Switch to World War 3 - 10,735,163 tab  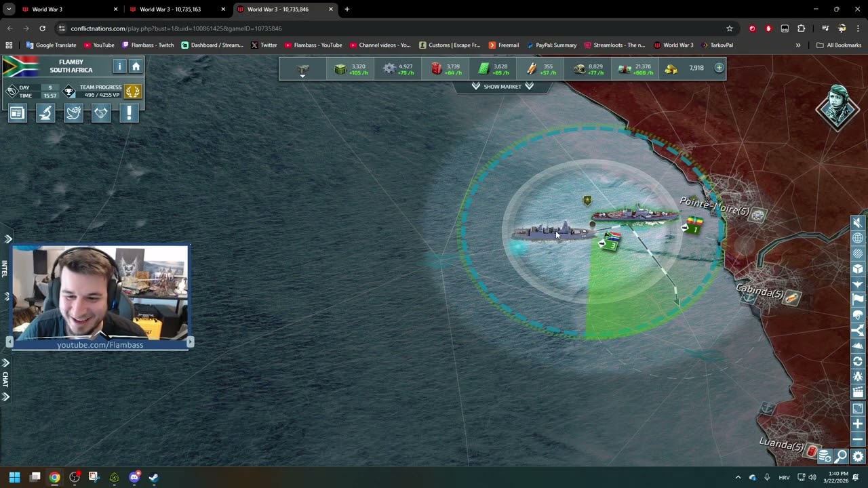coord(176,9)
